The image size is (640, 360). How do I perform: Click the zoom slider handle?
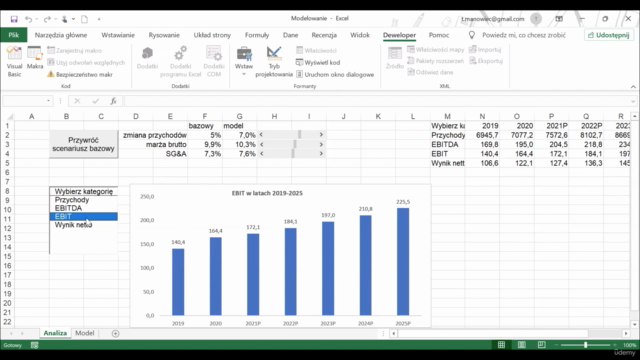(x=585, y=345)
